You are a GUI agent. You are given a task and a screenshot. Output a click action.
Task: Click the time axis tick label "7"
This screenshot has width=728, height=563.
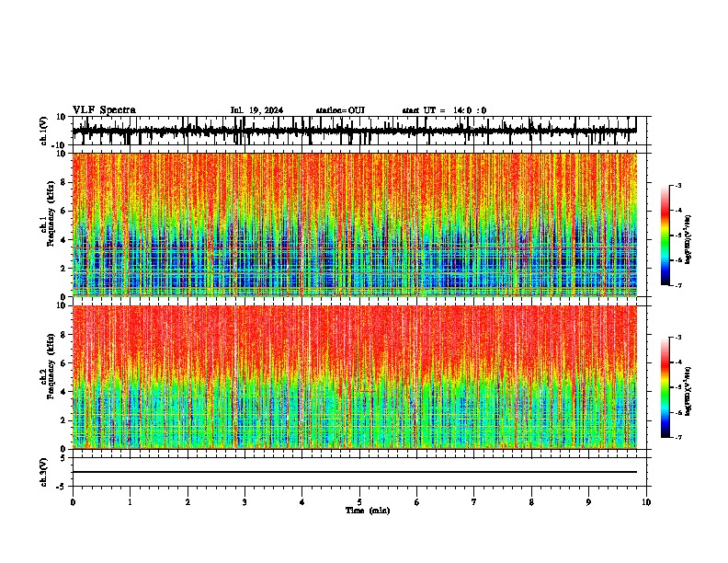pyautogui.click(x=474, y=502)
